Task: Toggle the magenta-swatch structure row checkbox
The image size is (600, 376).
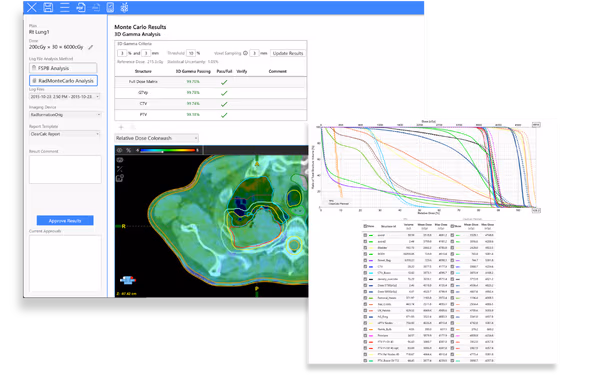Action: [x=365, y=335]
